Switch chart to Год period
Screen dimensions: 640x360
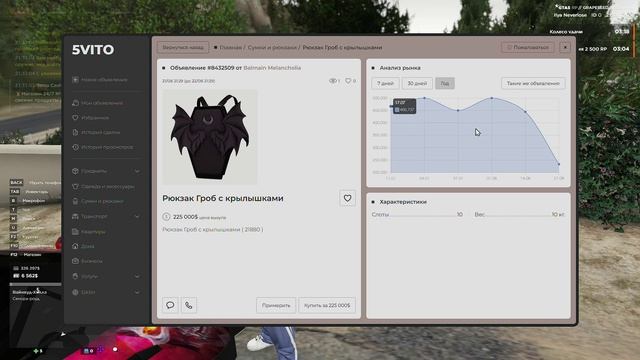click(445, 83)
